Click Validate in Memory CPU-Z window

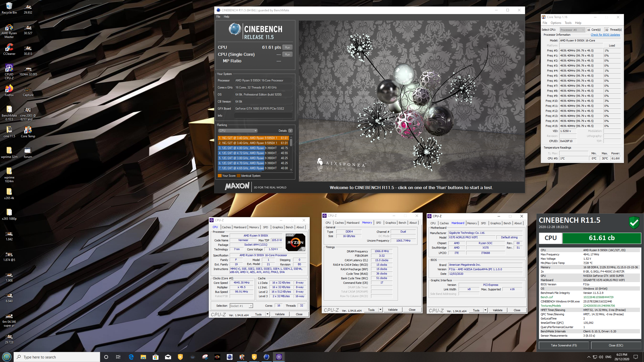pos(393,310)
